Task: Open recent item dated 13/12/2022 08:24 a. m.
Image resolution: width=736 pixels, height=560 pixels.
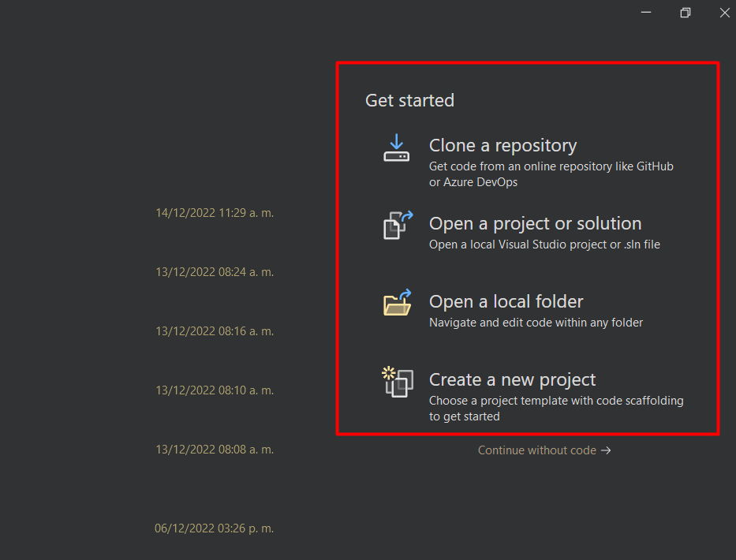Action: click(215, 272)
